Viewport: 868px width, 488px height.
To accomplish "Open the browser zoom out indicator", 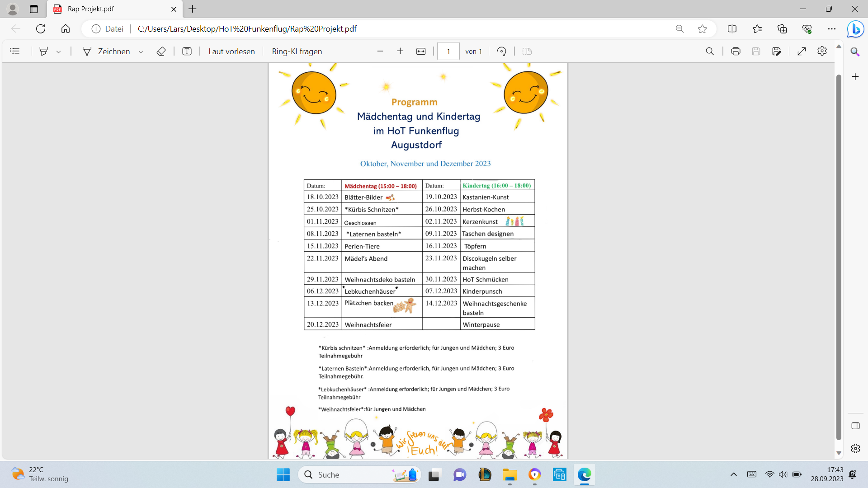I will pos(679,29).
